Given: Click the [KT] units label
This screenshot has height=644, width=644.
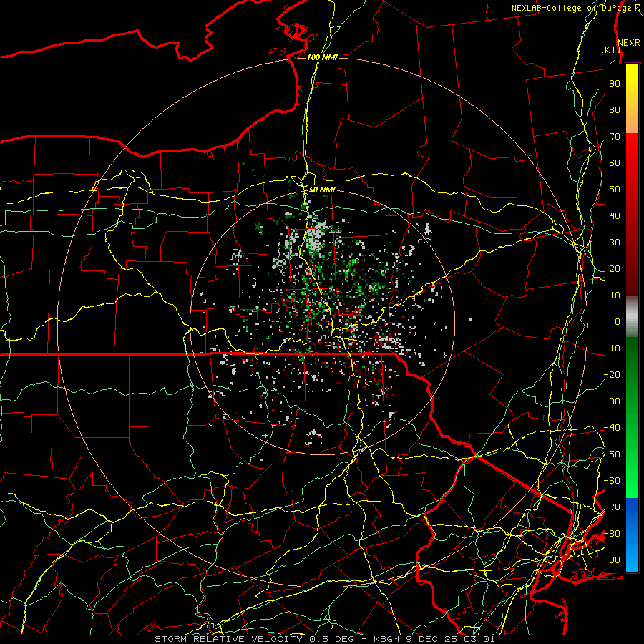Looking at the screenshot, I should pyautogui.click(x=611, y=49).
